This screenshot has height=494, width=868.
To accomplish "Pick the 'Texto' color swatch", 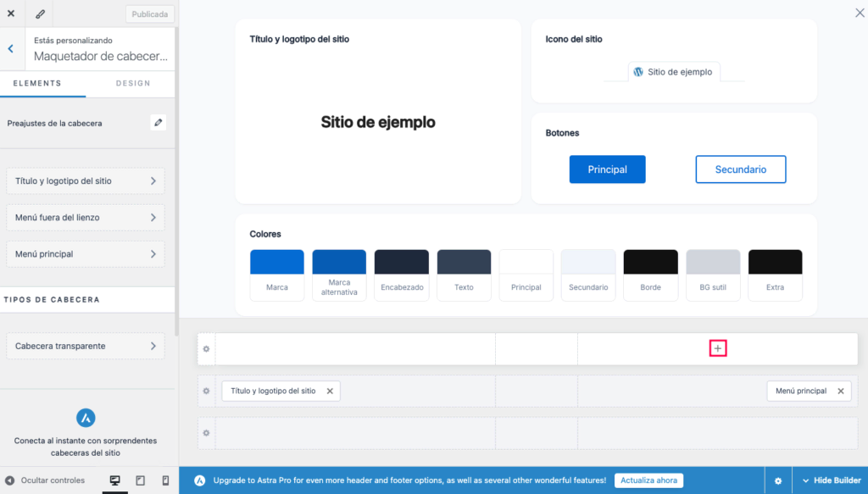I will pyautogui.click(x=464, y=275).
